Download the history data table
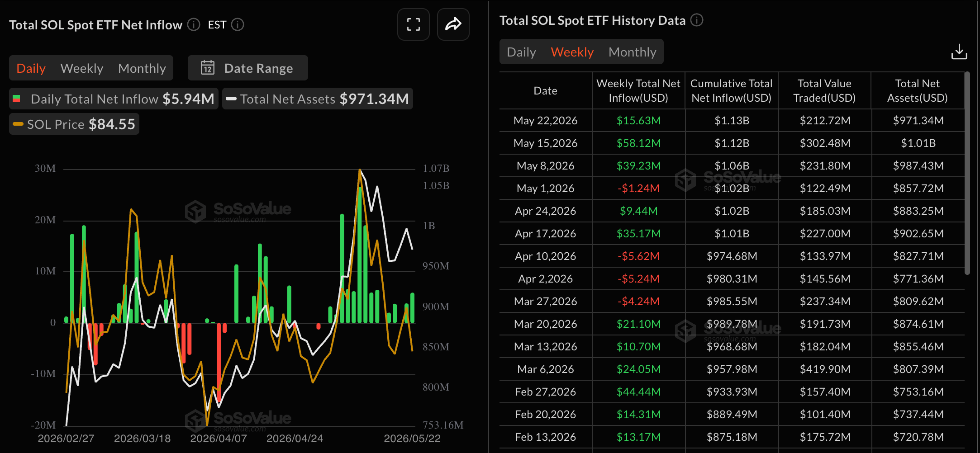 click(x=959, y=52)
